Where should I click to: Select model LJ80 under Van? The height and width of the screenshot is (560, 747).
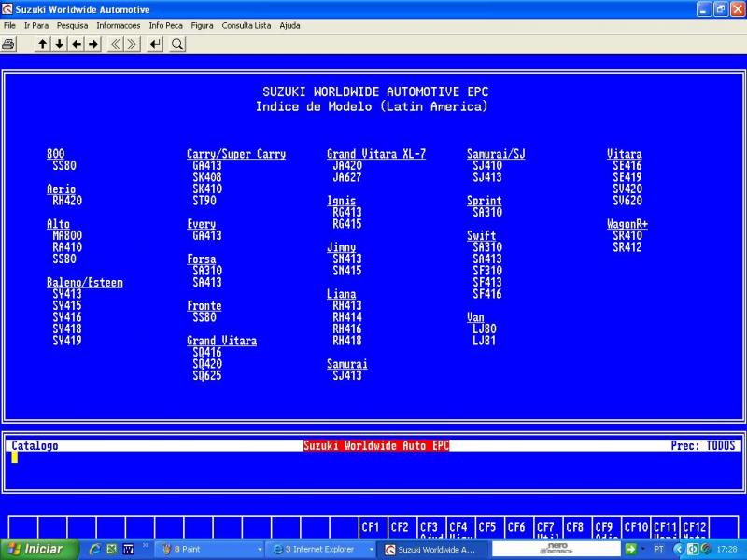tap(485, 329)
